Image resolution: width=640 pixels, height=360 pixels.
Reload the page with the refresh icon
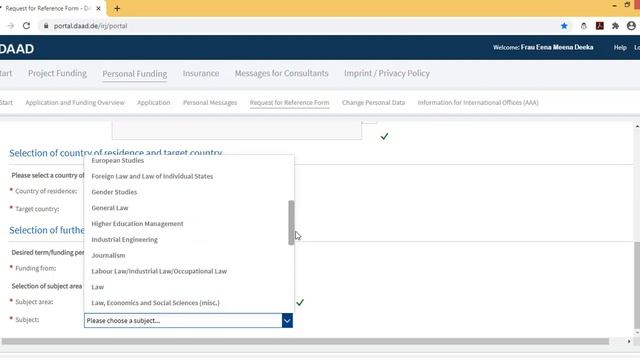[26, 26]
